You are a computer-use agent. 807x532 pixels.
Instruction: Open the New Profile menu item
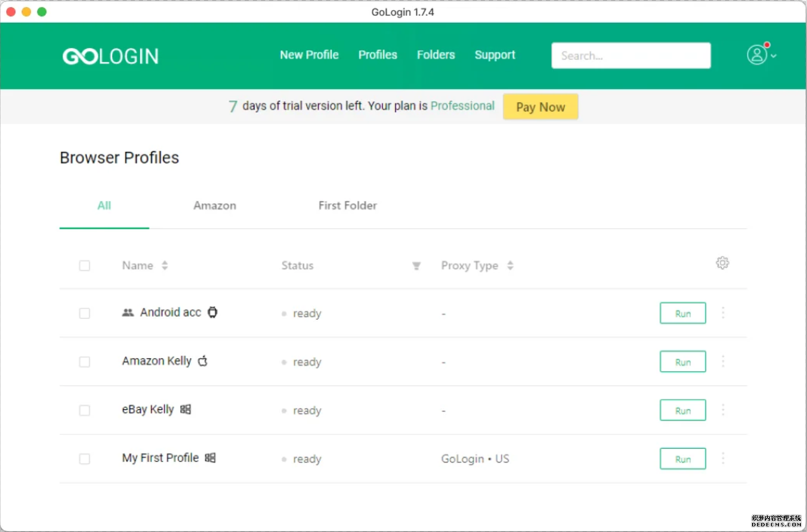[x=309, y=55]
